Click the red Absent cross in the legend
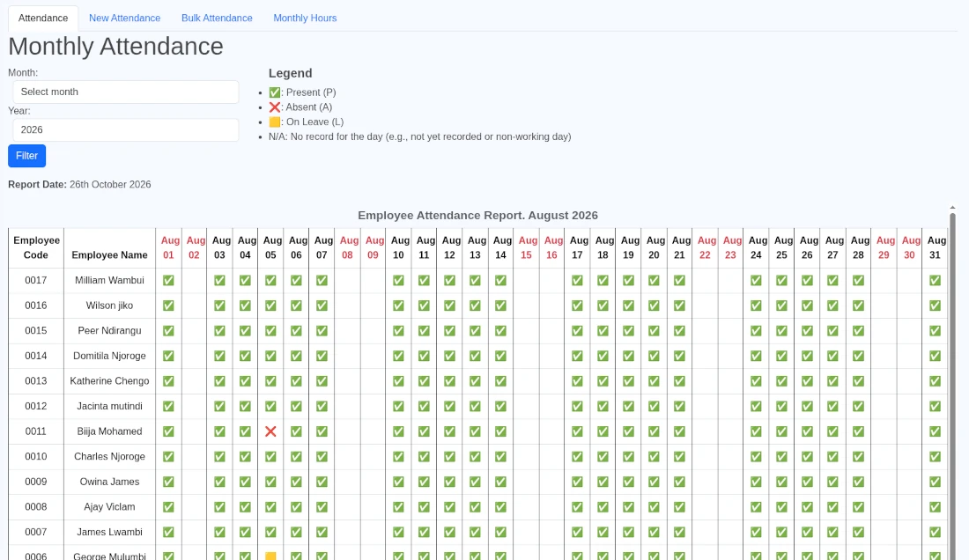Image resolution: width=969 pixels, height=560 pixels. pyautogui.click(x=274, y=107)
